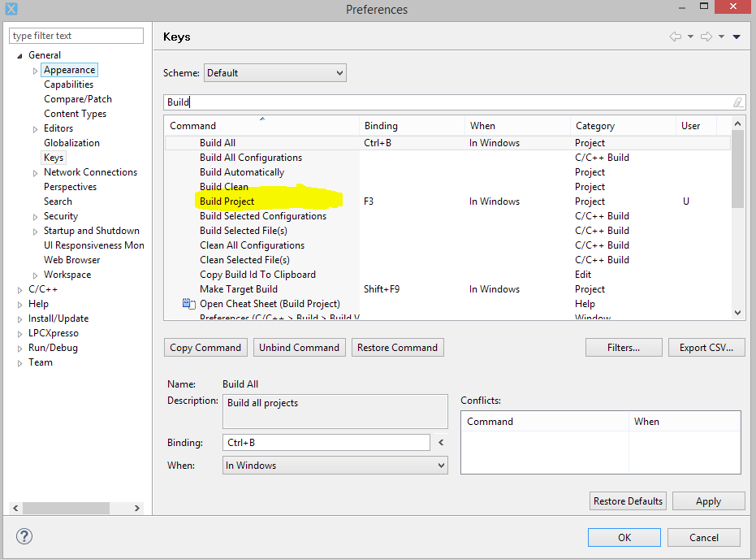756x559 pixels.
Task: Select Compare/Patch in the tree
Action: 78,99
